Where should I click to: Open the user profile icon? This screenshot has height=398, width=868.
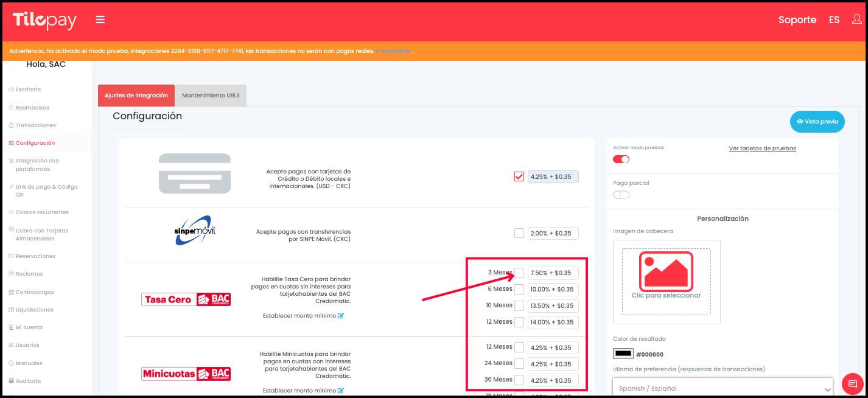(857, 19)
